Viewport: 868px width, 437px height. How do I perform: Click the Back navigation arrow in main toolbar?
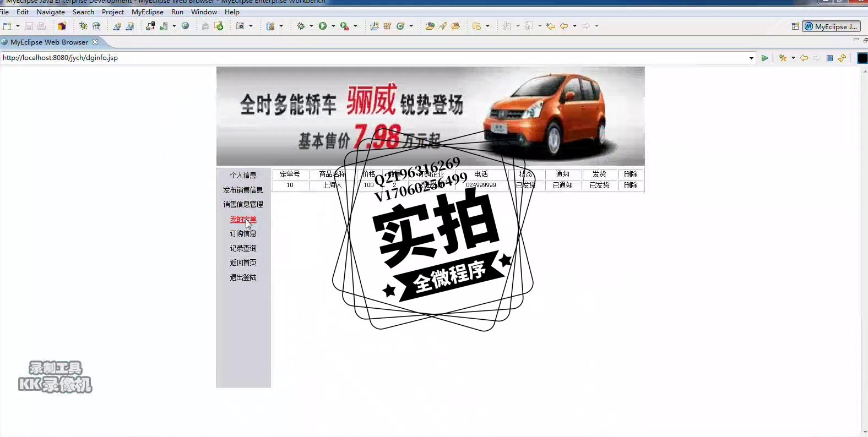tap(564, 26)
